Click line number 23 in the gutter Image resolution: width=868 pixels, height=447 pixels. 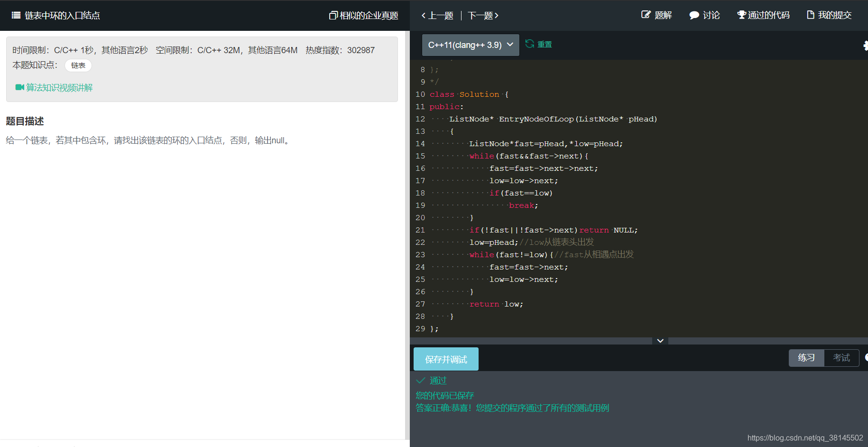coord(420,255)
